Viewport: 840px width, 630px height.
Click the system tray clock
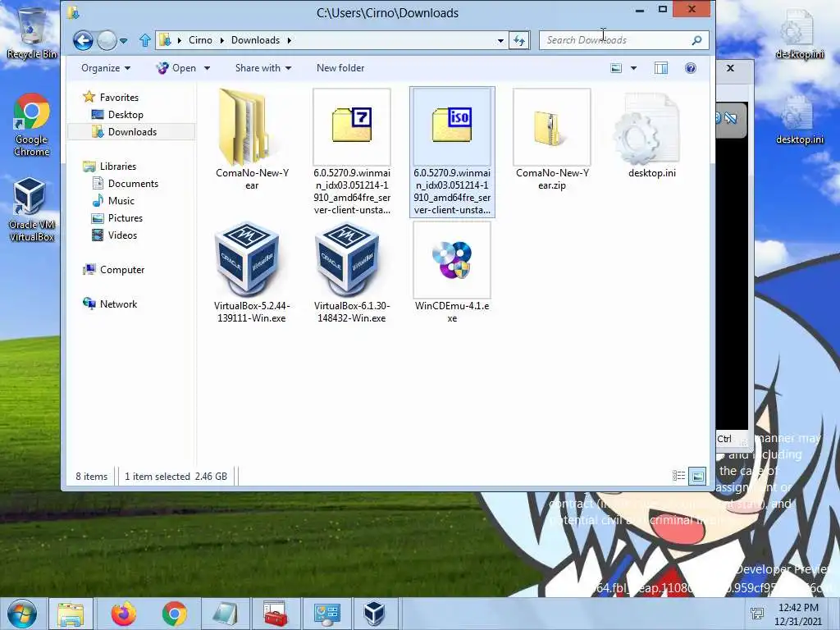click(798, 614)
